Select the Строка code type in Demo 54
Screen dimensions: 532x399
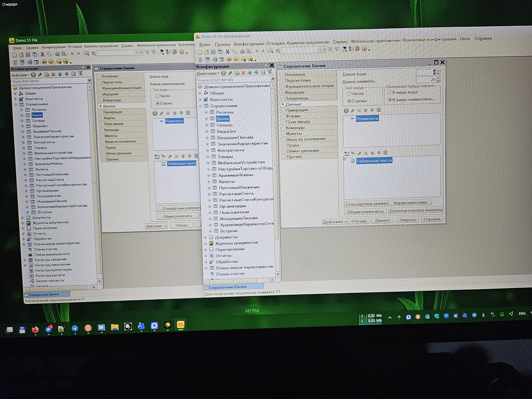point(349,101)
